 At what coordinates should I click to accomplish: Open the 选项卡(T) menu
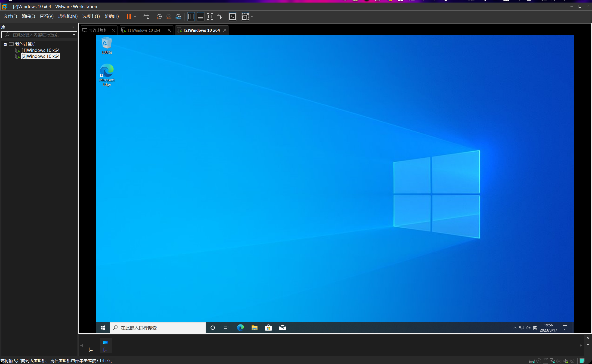coord(91,16)
